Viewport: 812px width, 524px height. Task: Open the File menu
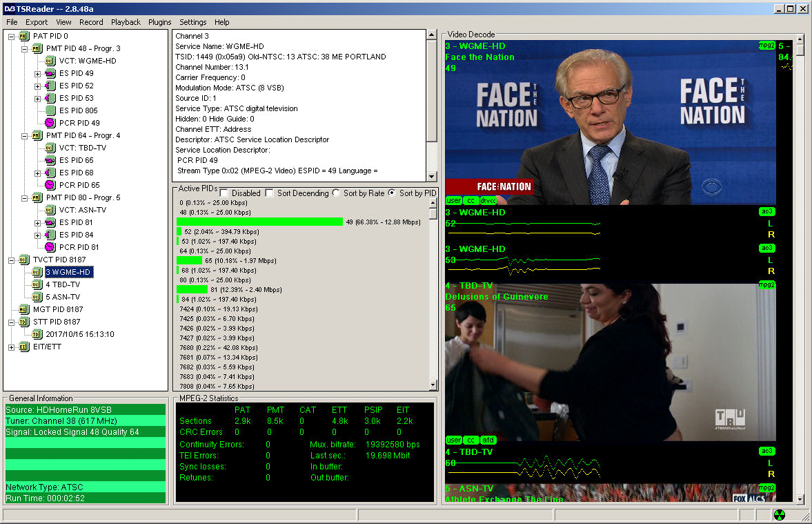[12, 22]
